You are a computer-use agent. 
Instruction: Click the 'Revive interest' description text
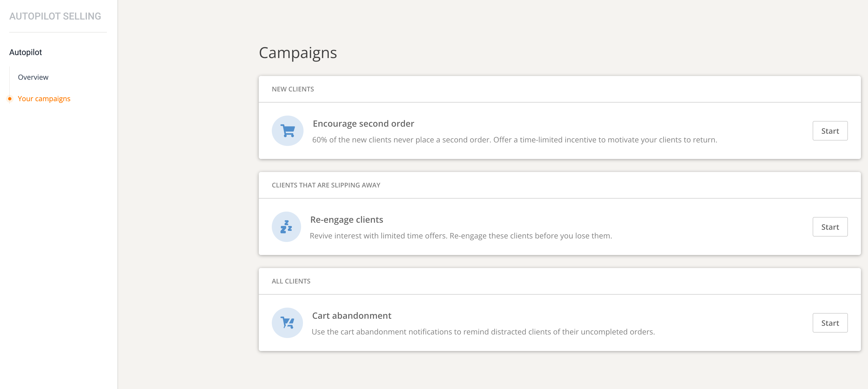(x=461, y=236)
